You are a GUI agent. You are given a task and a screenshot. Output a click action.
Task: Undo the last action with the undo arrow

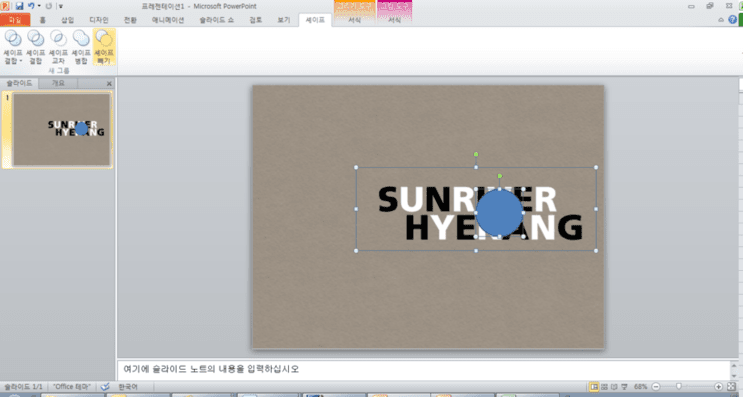click(x=31, y=6)
